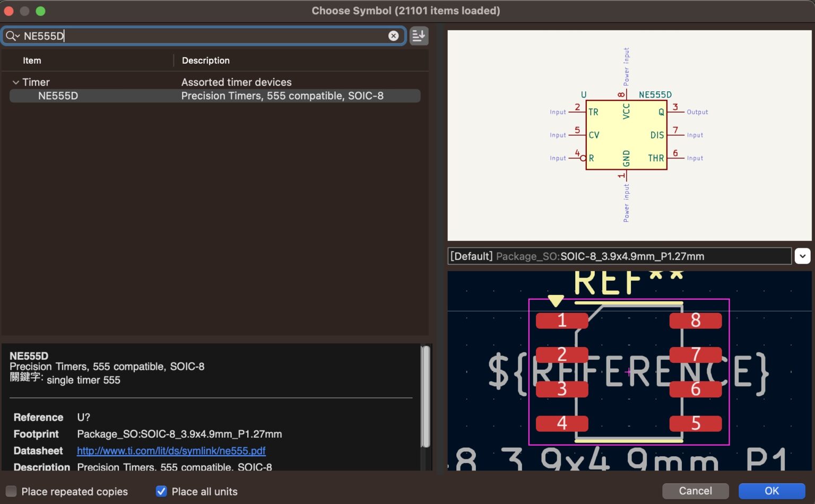The height and width of the screenshot is (504, 815).
Task: Select the NE555D symbol row
Action: click(x=215, y=96)
